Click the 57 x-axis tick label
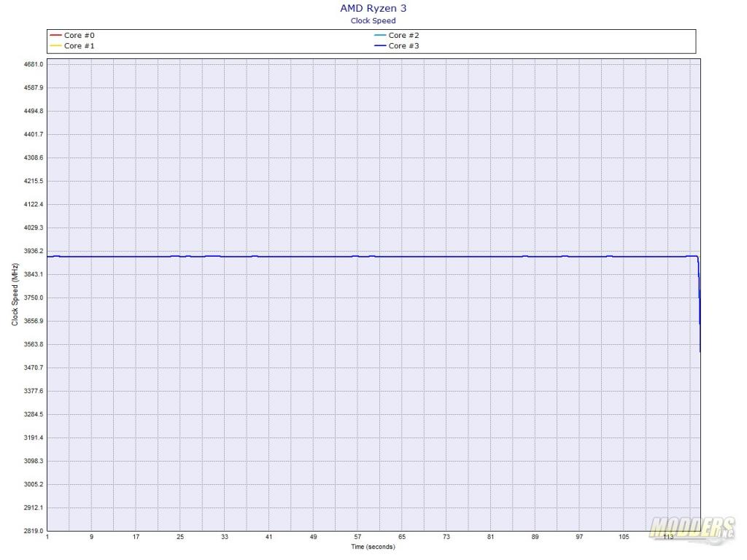The image size is (747, 560). [x=357, y=537]
